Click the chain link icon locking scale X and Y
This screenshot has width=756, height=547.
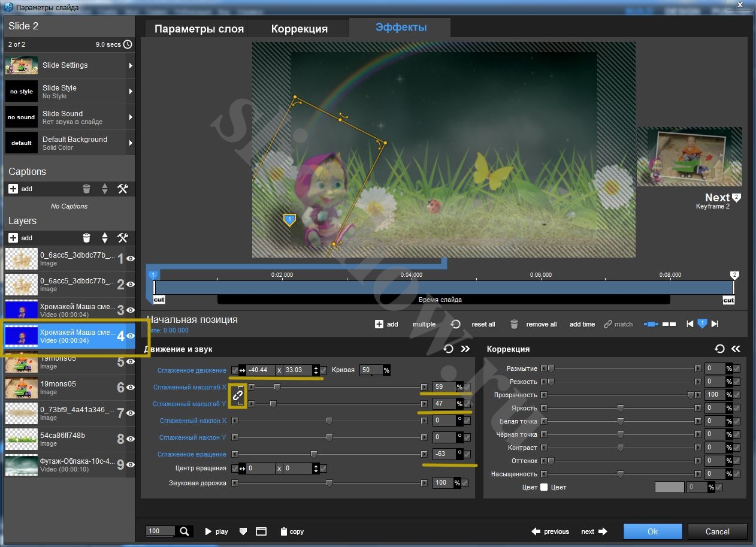[238, 395]
